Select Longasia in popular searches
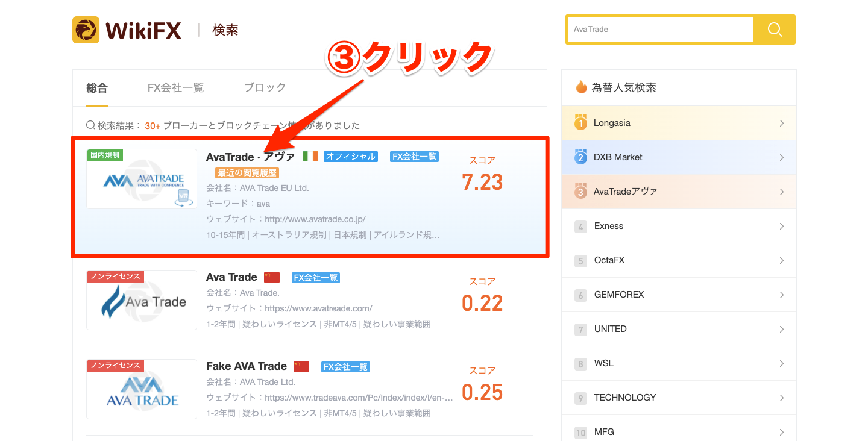Image resolution: width=868 pixels, height=441 pixels. click(x=679, y=123)
